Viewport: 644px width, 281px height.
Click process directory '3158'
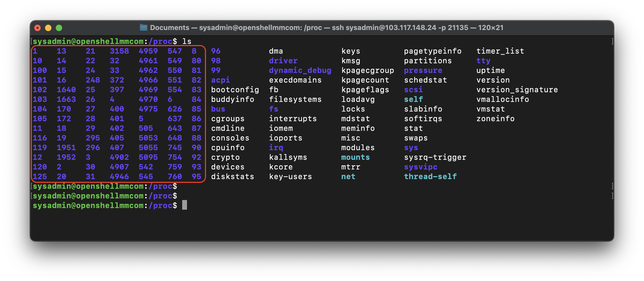119,51
